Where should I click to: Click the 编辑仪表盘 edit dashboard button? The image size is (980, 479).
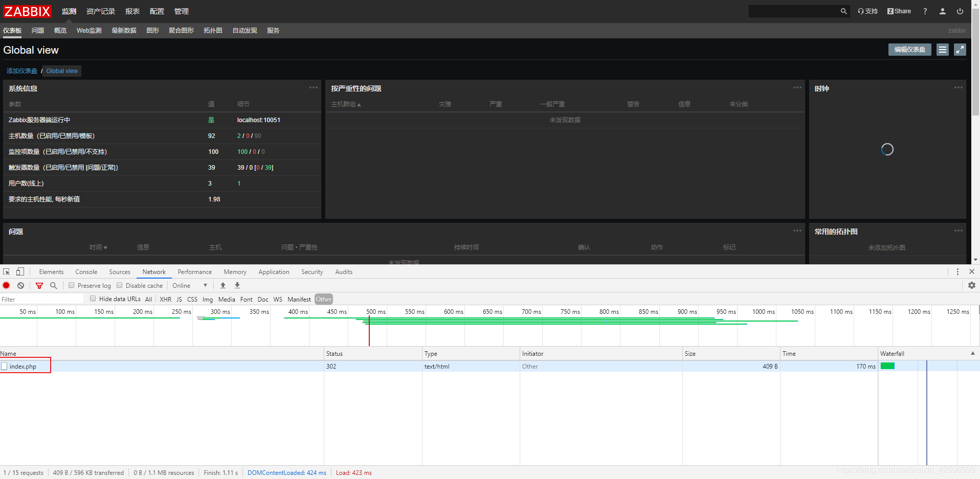tap(910, 50)
